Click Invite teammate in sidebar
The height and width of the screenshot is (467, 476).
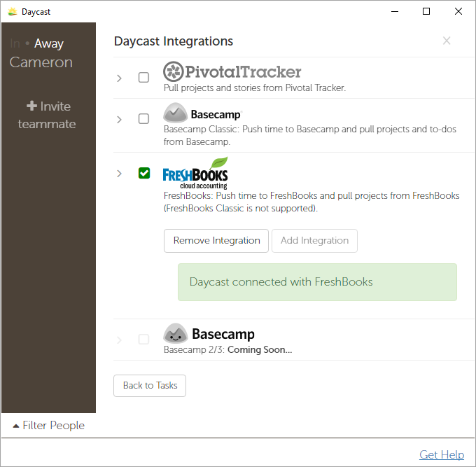coord(47,115)
